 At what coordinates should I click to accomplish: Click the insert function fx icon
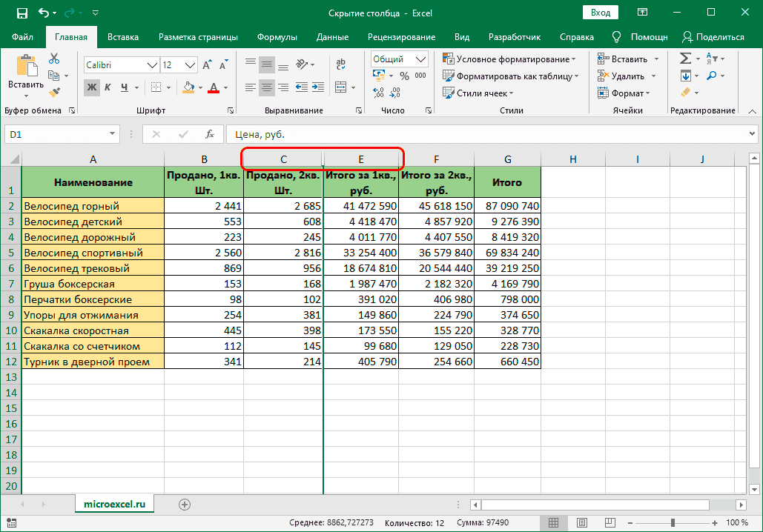[x=210, y=134]
